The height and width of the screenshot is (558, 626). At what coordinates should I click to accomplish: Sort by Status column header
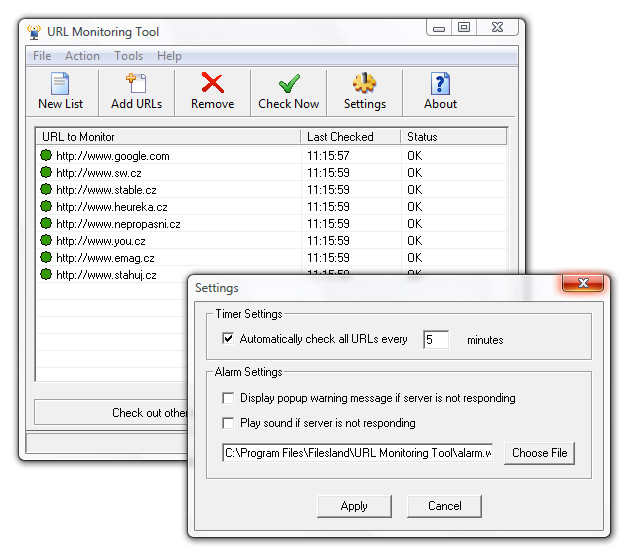coord(454,137)
